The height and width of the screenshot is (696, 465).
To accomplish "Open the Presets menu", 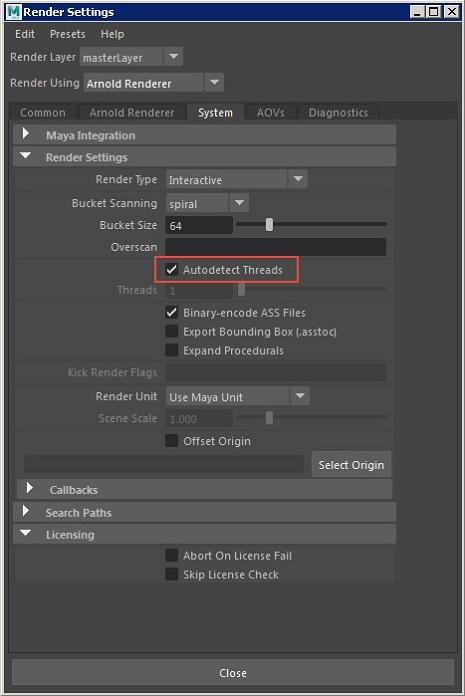I will coord(67,34).
